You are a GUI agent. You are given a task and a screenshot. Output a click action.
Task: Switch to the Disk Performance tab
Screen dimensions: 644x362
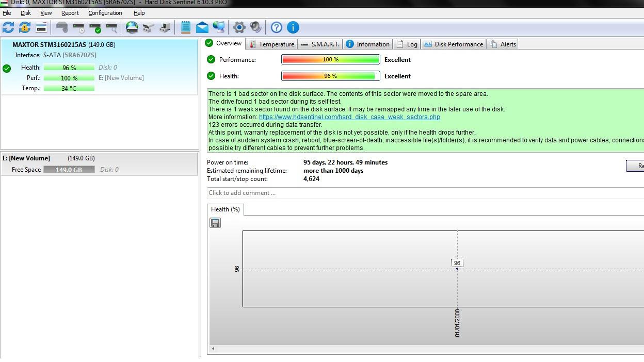coord(454,44)
